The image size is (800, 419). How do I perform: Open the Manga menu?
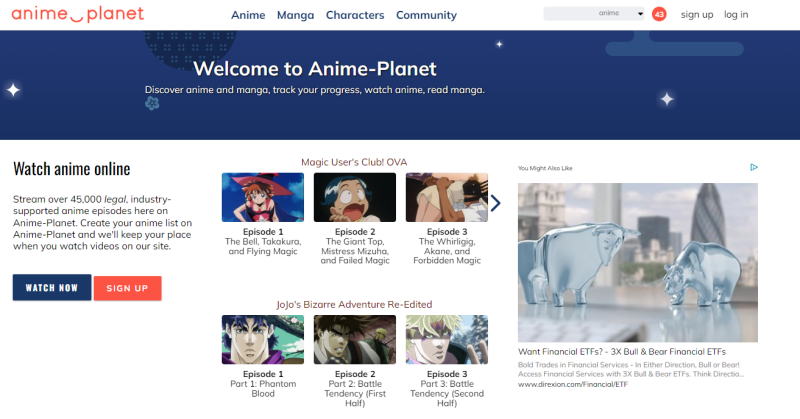(x=295, y=15)
